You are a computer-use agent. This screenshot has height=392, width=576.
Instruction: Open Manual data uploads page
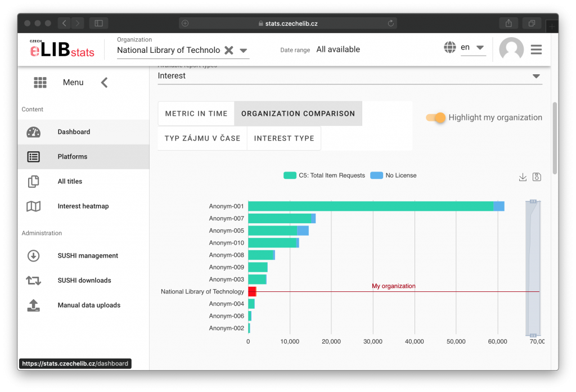click(x=83, y=305)
